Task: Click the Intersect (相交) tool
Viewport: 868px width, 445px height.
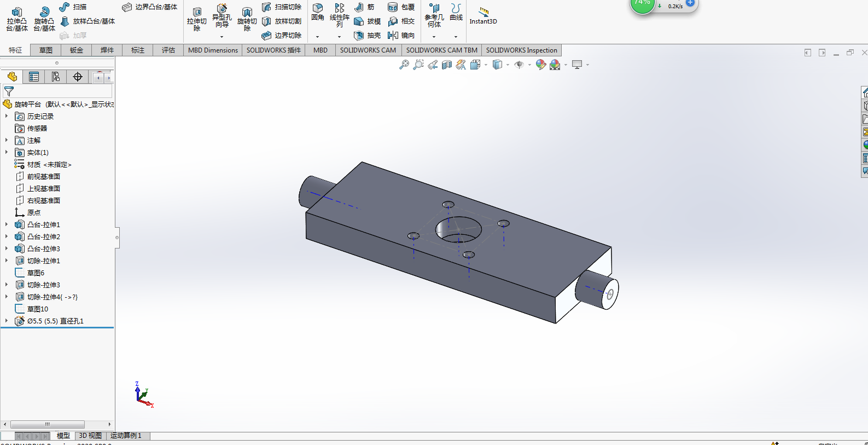Action: 401,21
